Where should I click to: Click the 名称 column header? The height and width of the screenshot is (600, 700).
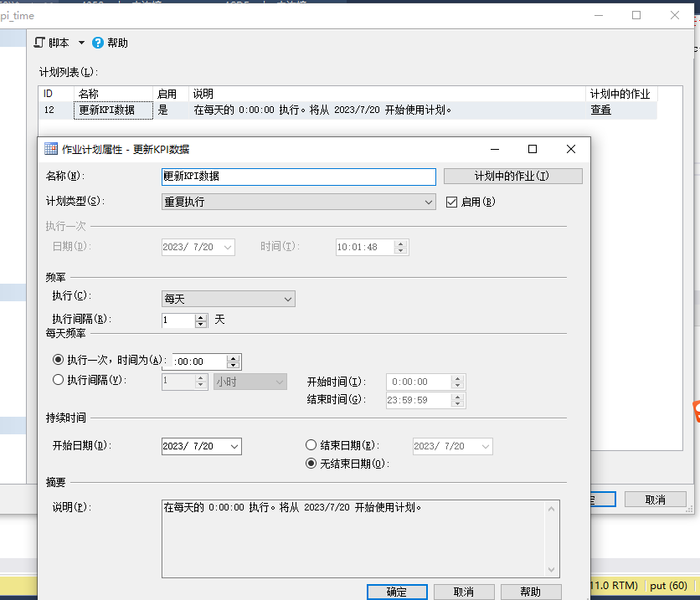click(x=113, y=94)
